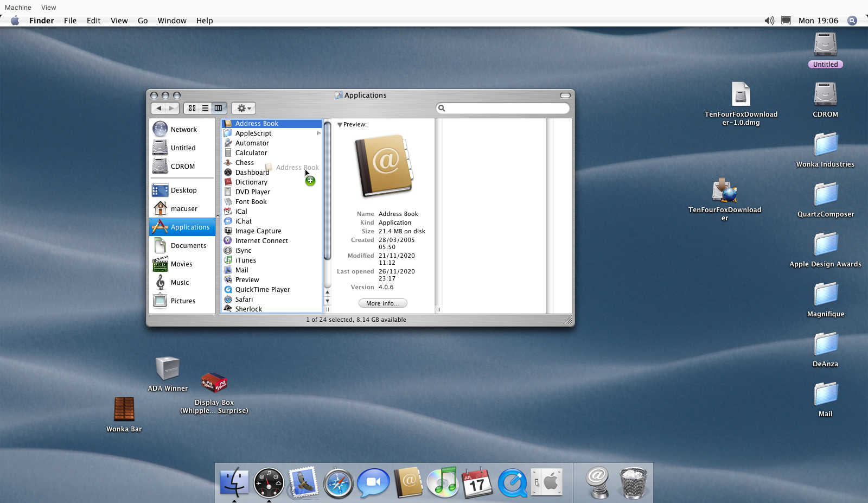Image resolution: width=868 pixels, height=503 pixels.
Task: Select Network in Finder sidebar
Action: pyautogui.click(x=182, y=129)
